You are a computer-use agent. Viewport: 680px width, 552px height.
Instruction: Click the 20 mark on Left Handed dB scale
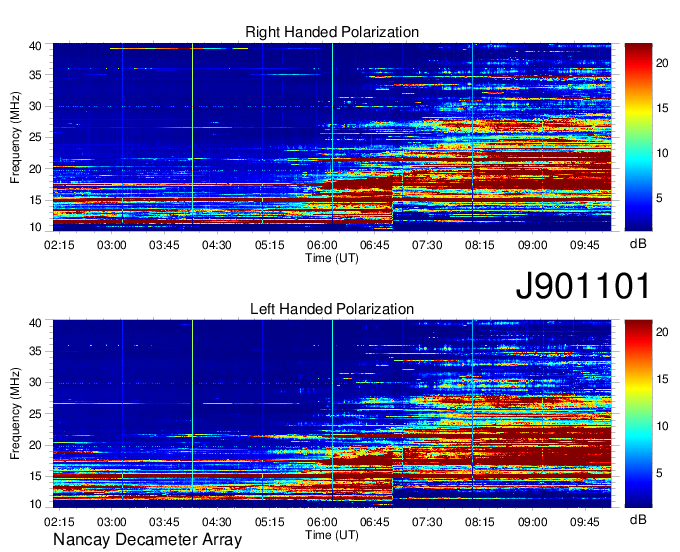(662, 333)
